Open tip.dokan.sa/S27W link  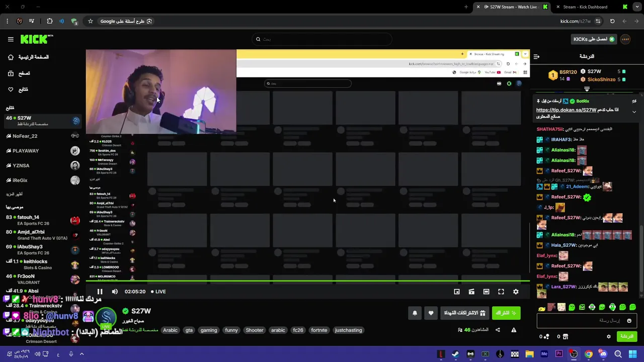pyautogui.click(x=566, y=110)
